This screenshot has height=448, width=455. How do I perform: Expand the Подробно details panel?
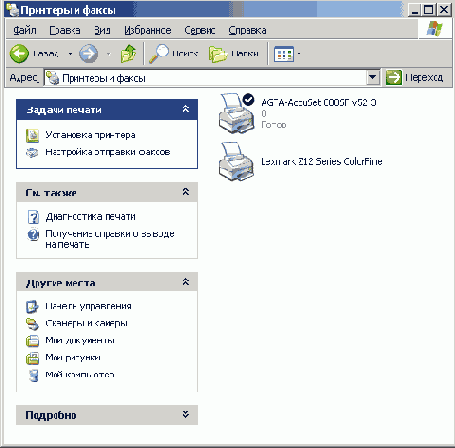click(186, 414)
